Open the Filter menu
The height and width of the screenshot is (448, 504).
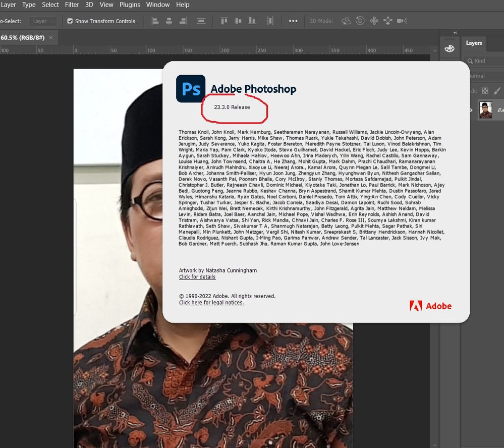pos(72,5)
